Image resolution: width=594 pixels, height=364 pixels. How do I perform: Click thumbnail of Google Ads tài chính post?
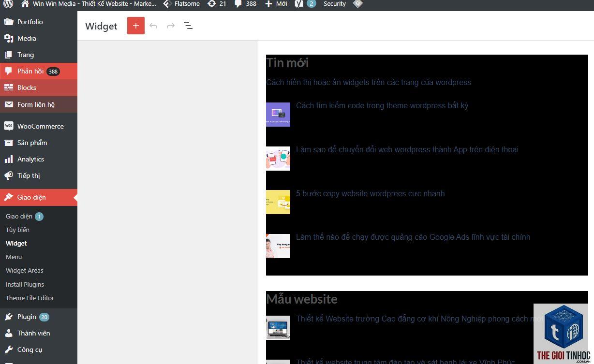point(278,246)
